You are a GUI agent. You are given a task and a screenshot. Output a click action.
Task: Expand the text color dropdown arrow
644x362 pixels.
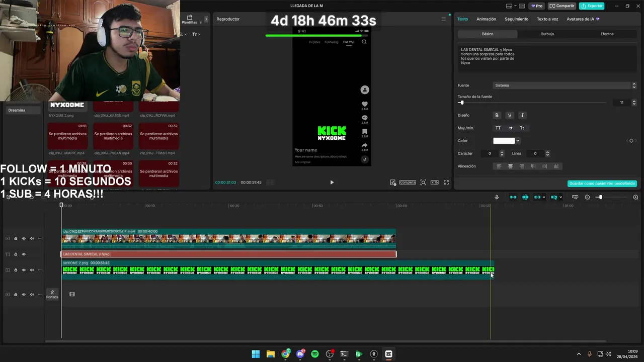click(x=518, y=141)
